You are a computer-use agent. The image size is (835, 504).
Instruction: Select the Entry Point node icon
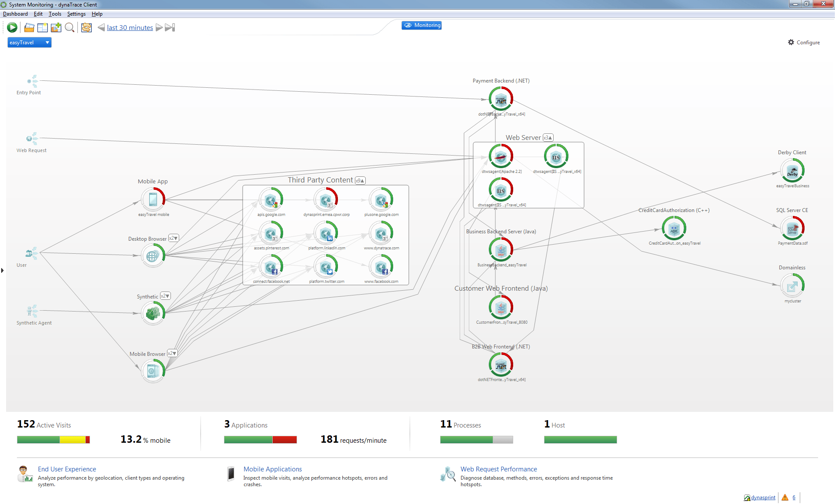pos(33,81)
